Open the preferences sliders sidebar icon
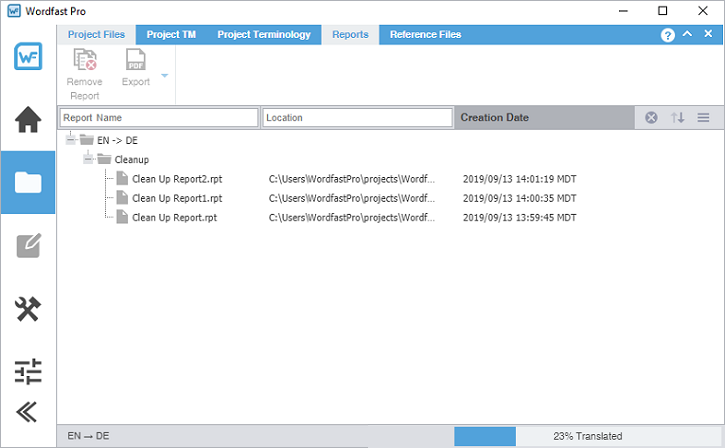This screenshot has width=725, height=448. click(x=28, y=371)
